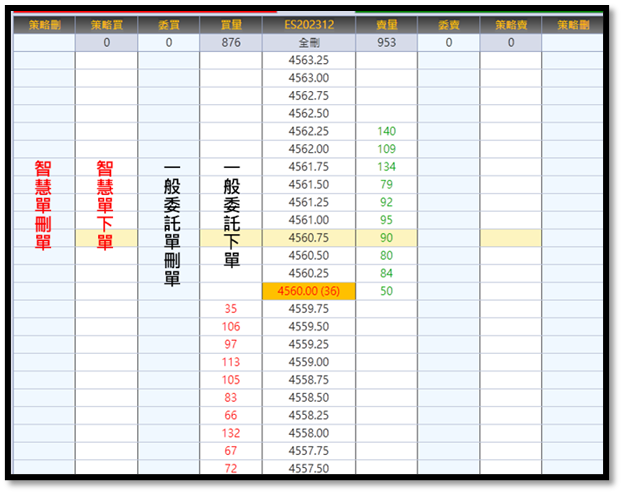Select price 4561.75 row
Image resolution: width=622 pixels, height=493 pixels.
(x=309, y=167)
